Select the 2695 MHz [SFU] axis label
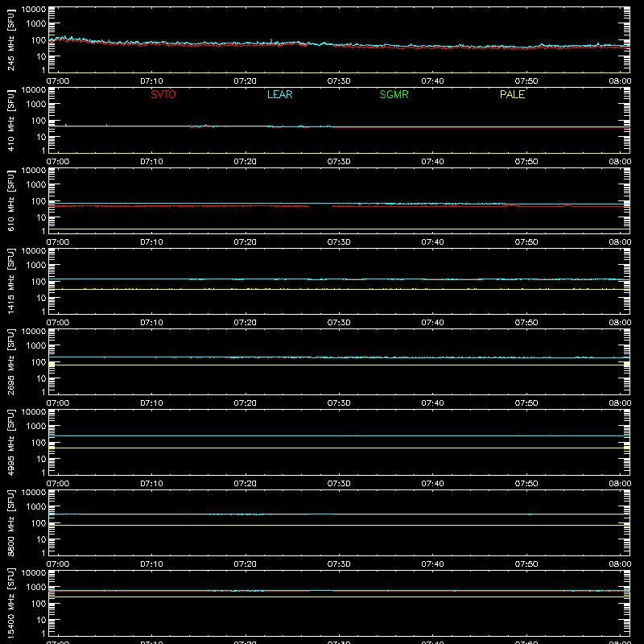The width and height of the screenshot is (644, 644). 10,361
